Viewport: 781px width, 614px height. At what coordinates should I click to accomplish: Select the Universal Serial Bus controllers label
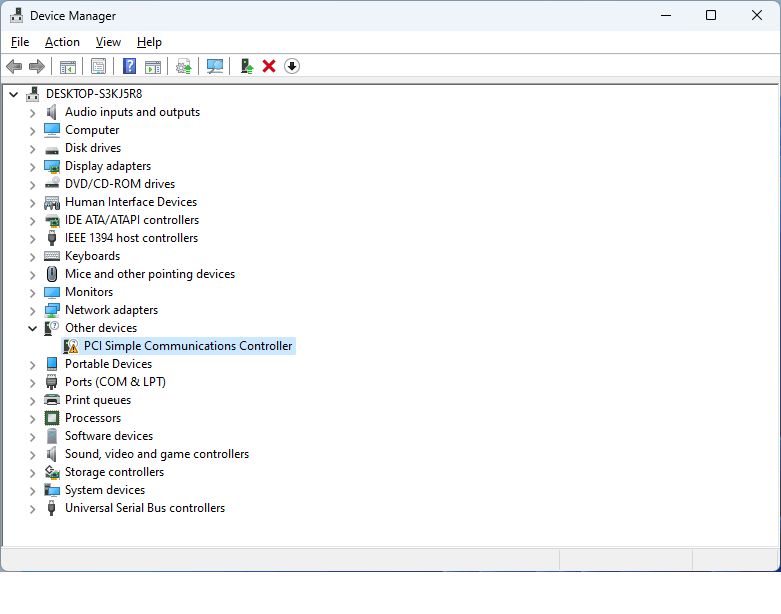145,508
